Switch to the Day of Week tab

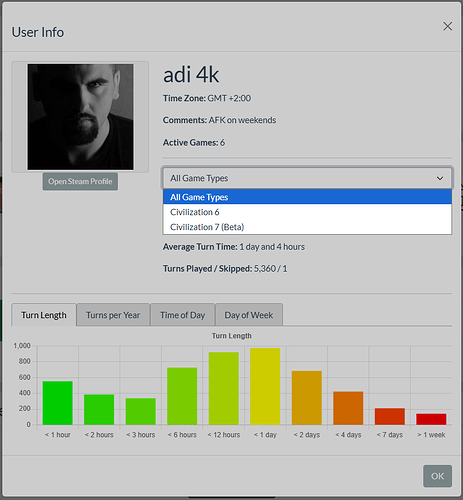[249, 315]
